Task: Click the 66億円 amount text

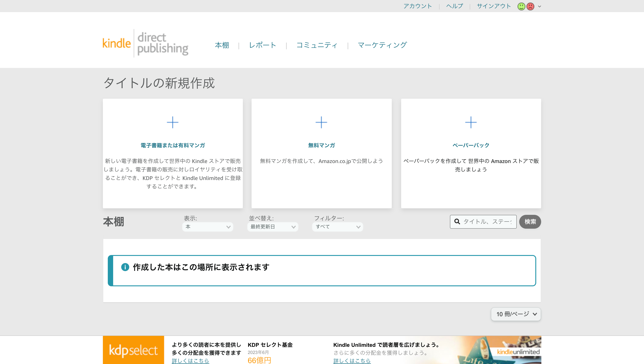Action: pos(259,360)
